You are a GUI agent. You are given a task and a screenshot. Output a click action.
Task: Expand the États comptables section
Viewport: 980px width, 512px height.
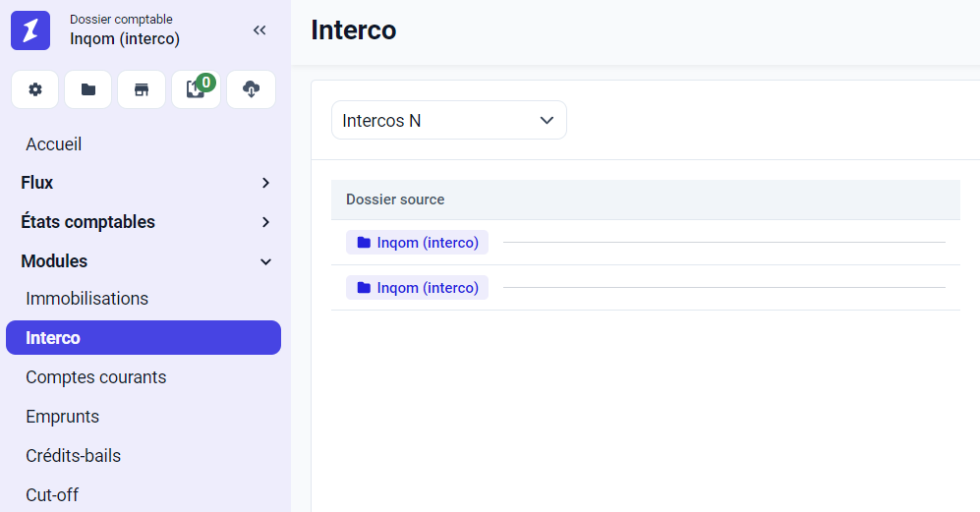pos(145,222)
